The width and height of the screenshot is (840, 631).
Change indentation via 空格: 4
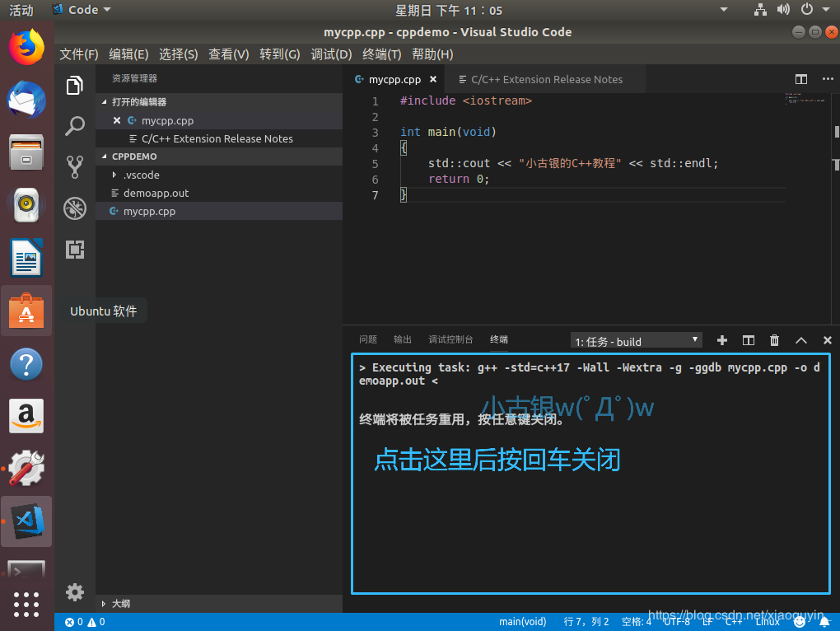tap(637, 622)
